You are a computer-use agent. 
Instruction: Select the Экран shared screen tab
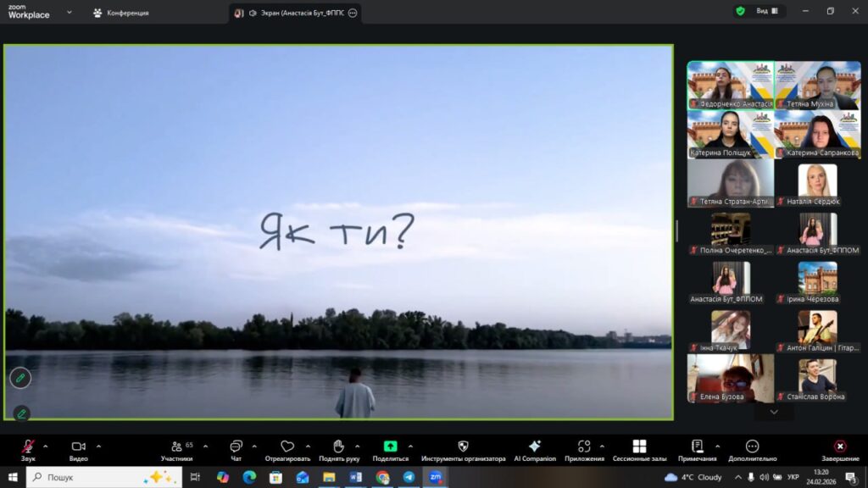click(x=295, y=13)
